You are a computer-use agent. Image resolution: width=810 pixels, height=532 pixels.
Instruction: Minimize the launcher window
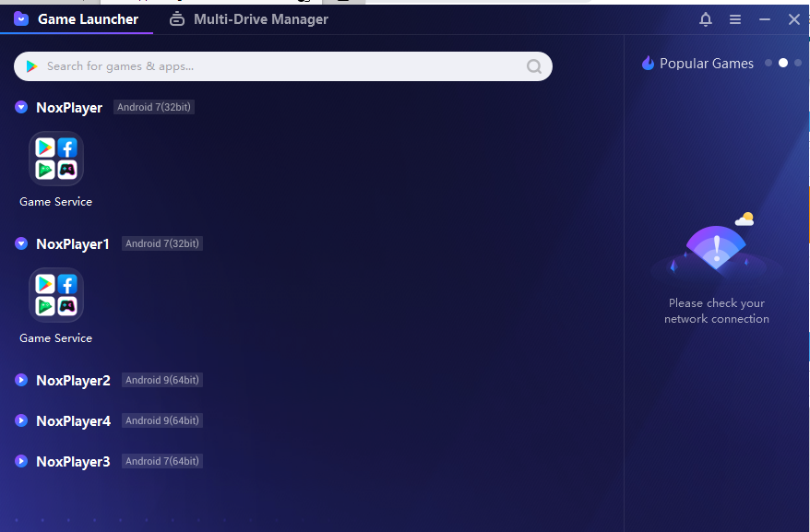[765, 19]
